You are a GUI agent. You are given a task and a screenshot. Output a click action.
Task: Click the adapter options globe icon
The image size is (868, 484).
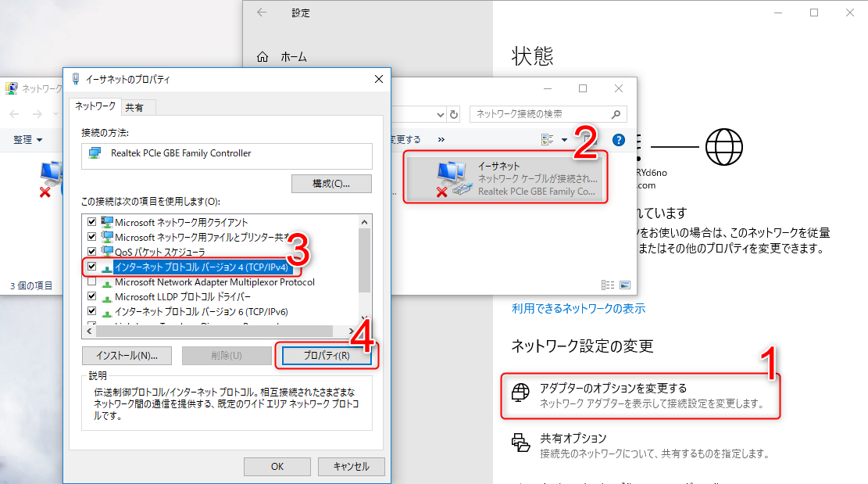pyautogui.click(x=520, y=393)
